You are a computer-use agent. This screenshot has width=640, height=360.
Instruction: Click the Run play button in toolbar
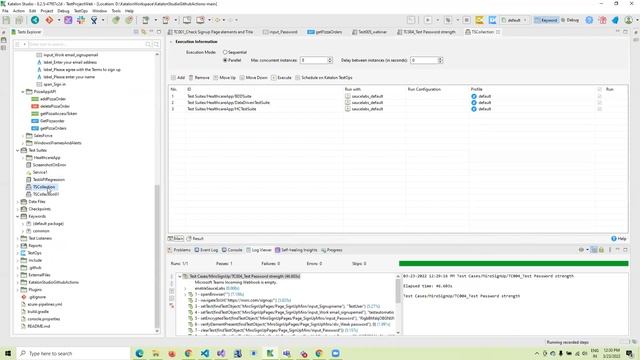tap(428, 20)
